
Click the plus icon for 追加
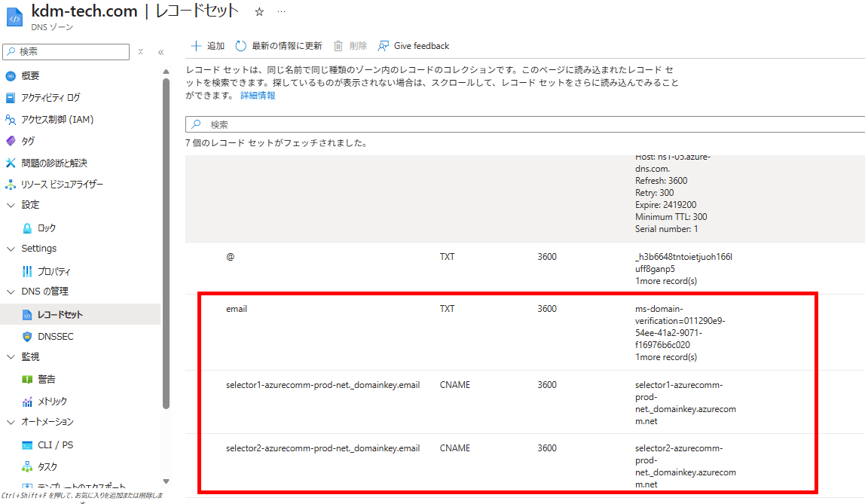pos(196,46)
